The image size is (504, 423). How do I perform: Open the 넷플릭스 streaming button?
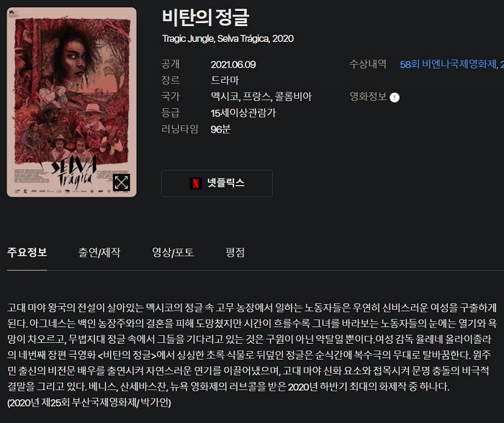point(217,183)
